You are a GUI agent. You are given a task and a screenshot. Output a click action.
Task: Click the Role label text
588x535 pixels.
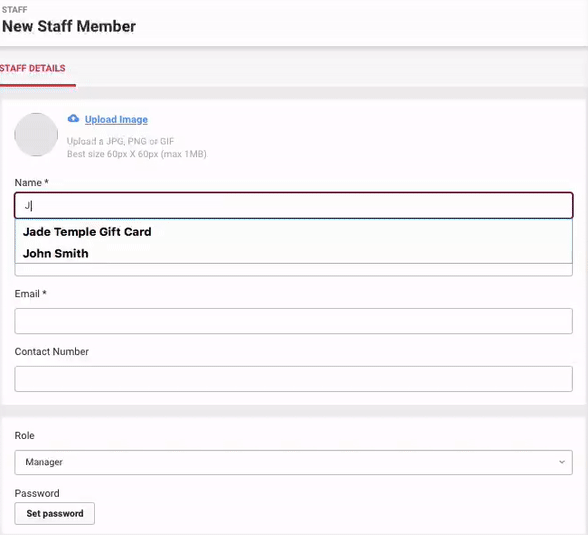24,436
